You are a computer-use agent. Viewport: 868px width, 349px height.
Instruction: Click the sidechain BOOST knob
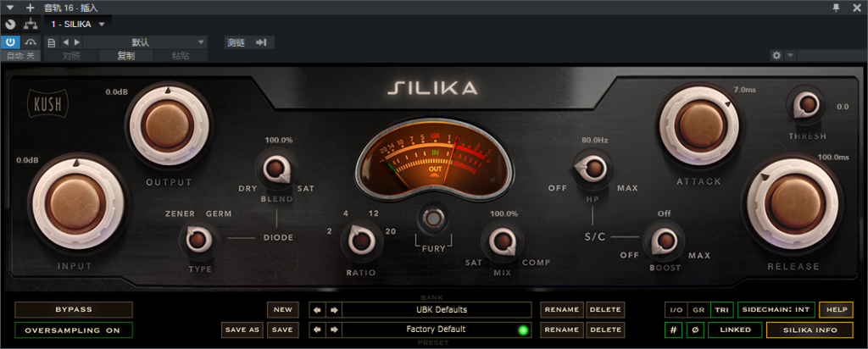tap(665, 241)
